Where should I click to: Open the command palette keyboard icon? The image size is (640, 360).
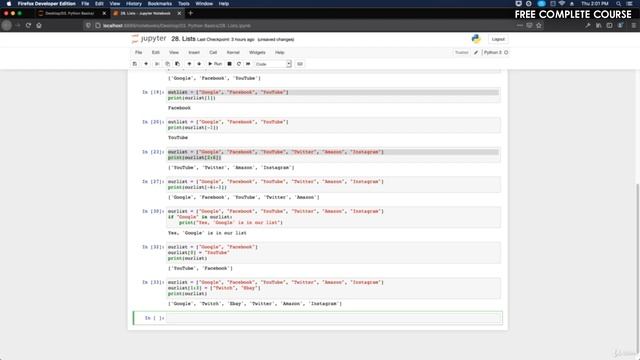click(300, 64)
